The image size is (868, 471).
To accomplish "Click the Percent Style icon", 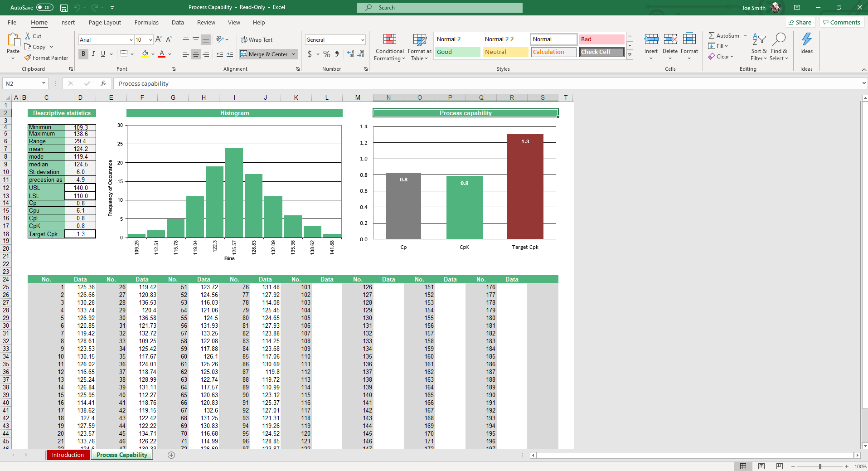I will [x=326, y=54].
